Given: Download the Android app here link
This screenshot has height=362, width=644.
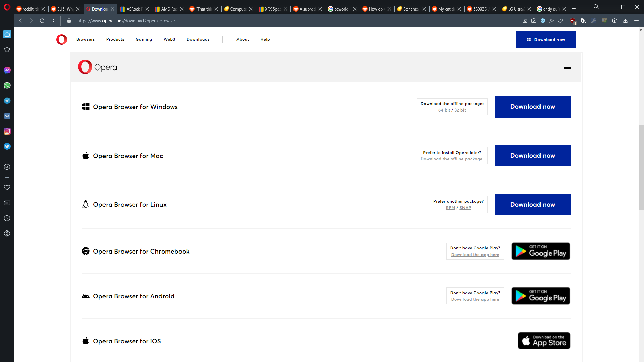Looking at the screenshot, I should (x=475, y=299).
